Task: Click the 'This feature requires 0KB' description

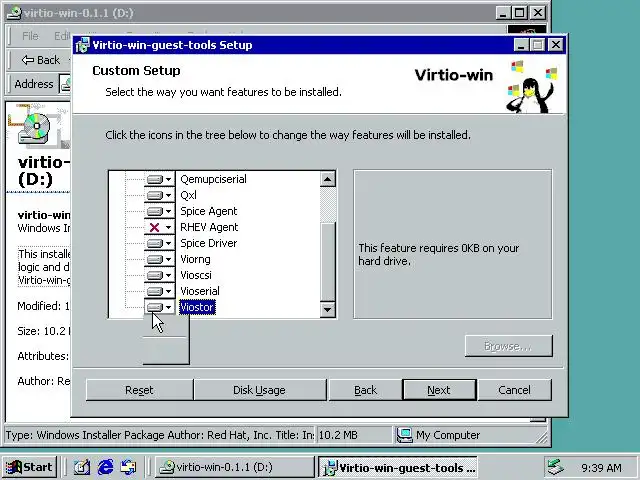Action: [x=439, y=254]
